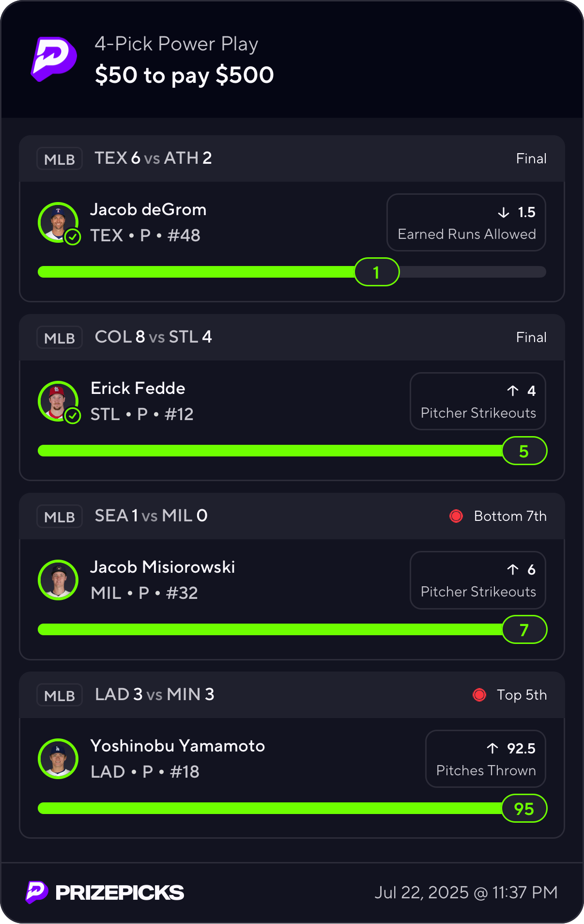Click the down arrow next to 1.5 line
The image size is (584, 924).
tap(504, 212)
